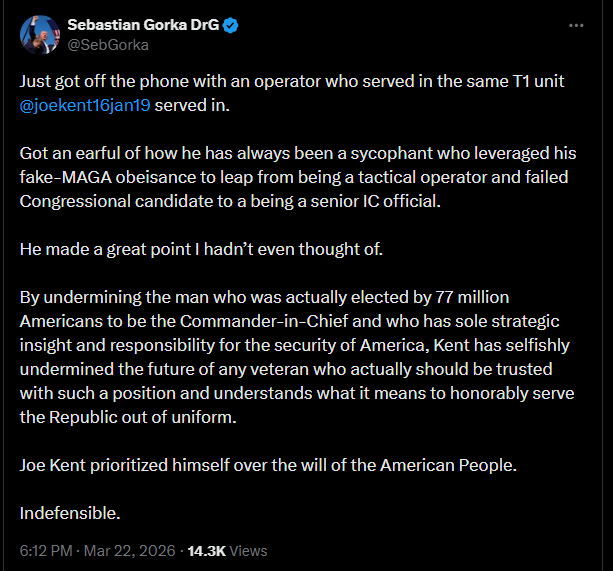Viewport: 613px width, 571px height.
Task: Click the Sebastian Gorka DrG display name
Action: 143,24
